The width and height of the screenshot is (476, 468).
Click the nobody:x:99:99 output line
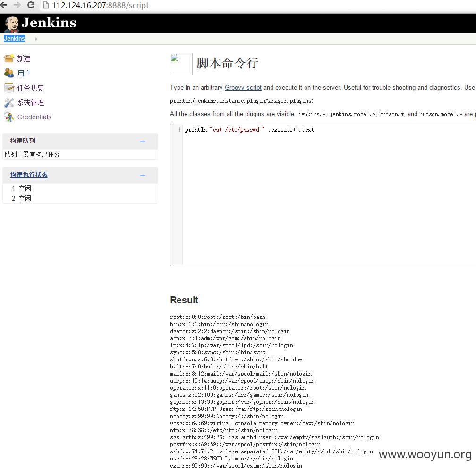click(x=227, y=416)
